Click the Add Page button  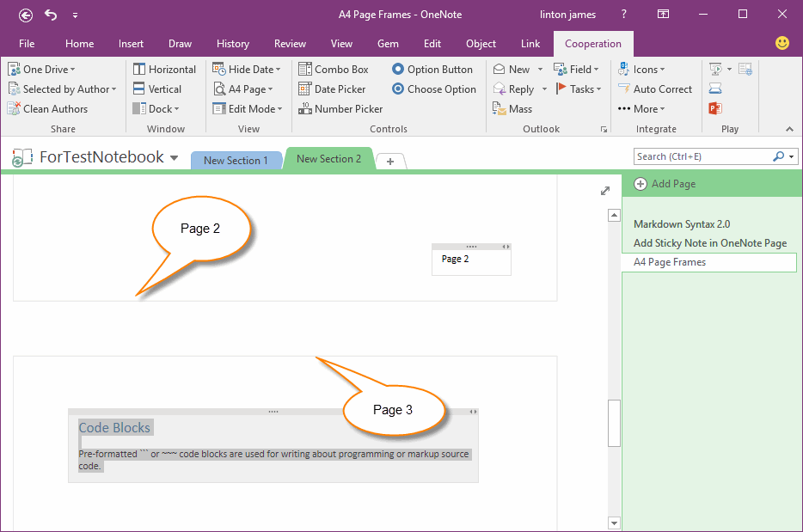665,184
